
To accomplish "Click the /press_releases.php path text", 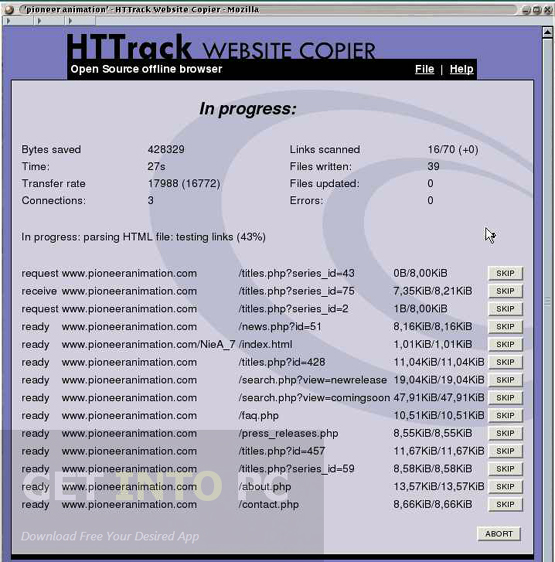I will [x=288, y=433].
